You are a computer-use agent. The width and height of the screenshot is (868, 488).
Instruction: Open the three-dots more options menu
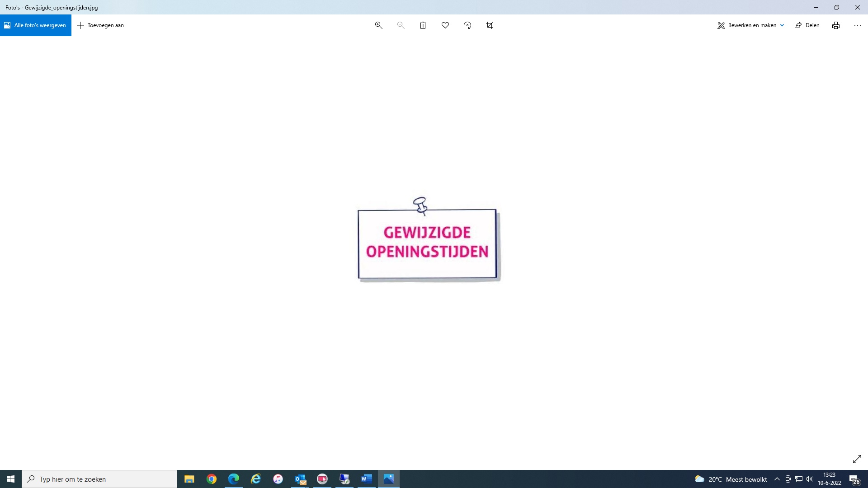click(858, 25)
